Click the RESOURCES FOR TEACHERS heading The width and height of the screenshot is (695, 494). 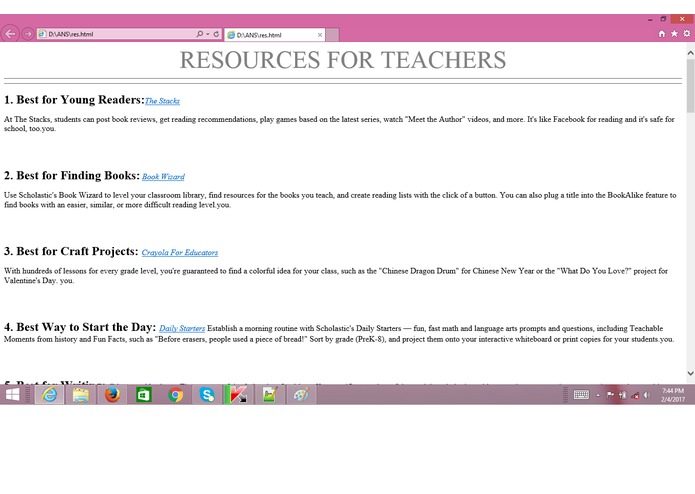(343, 60)
